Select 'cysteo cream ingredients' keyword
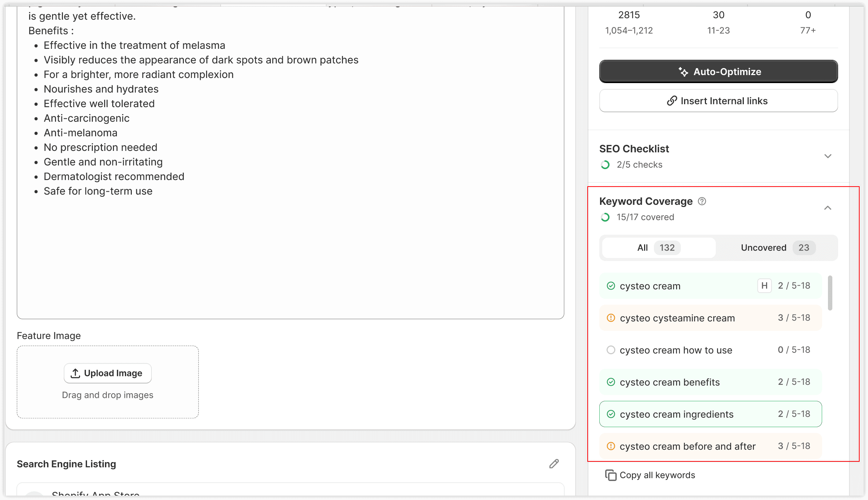The height and width of the screenshot is (500, 868). coord(710,414)
